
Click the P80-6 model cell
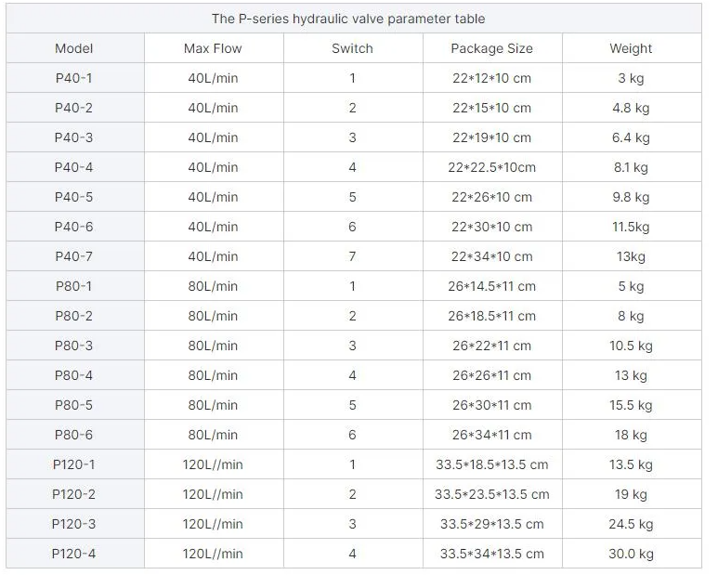coord(74,435)
